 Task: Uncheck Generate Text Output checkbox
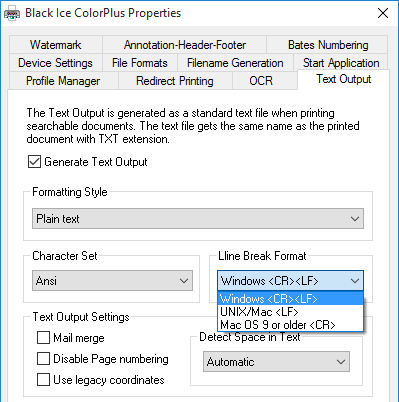click(34, 162)
